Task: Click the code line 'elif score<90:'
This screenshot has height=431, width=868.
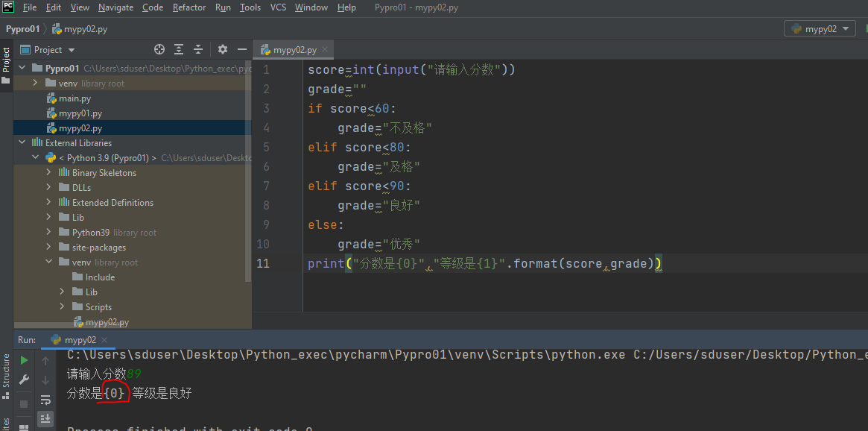Action: 360,186
